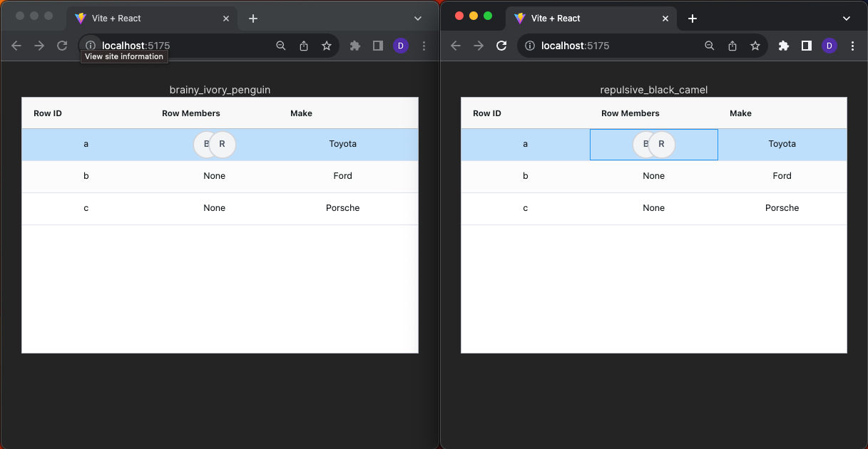Select the Ford cell in repulsive_black_camel table
Viewport: 868px width, 449px height.
(782, 177)
